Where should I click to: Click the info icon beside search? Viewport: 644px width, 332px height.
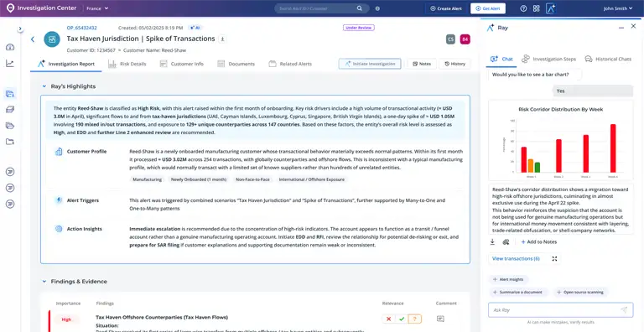pos(377,8)
